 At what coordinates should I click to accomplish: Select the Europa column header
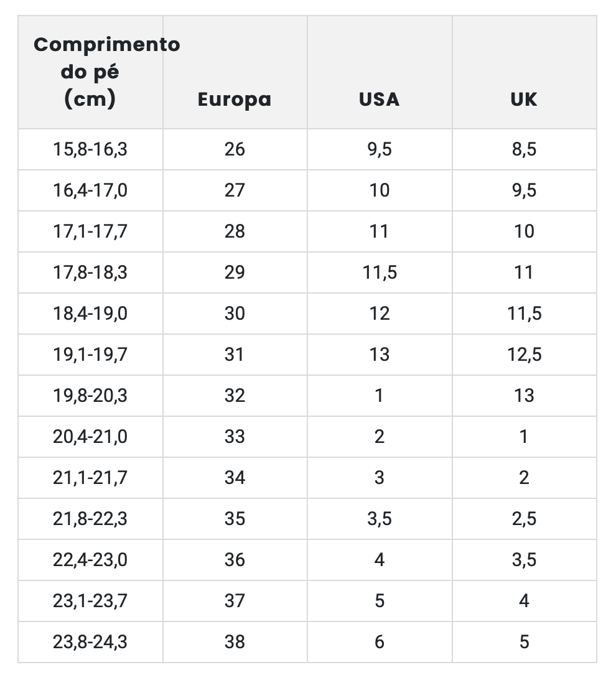click(235, 100)
